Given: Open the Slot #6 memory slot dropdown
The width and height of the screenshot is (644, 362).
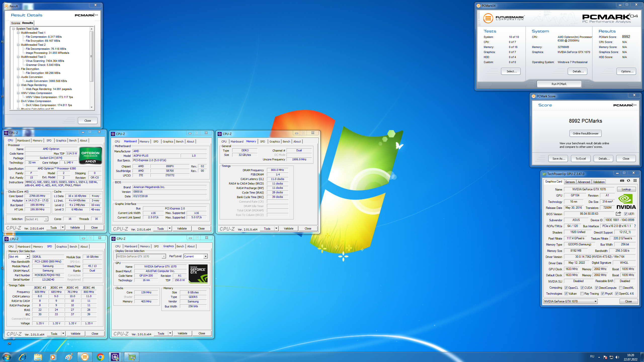Looking at the screenshot, I should point(19,257).
